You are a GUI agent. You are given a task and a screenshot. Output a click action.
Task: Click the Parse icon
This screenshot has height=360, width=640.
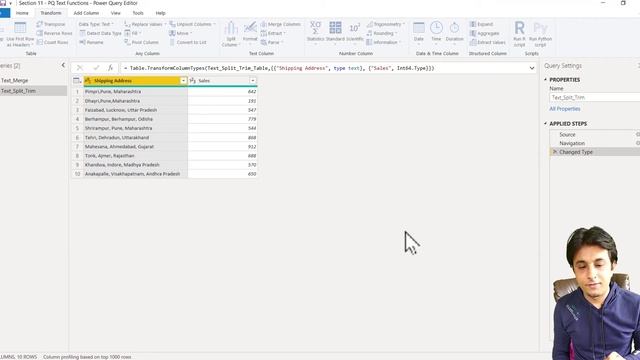pyautogui.click(x=264, y=42)
